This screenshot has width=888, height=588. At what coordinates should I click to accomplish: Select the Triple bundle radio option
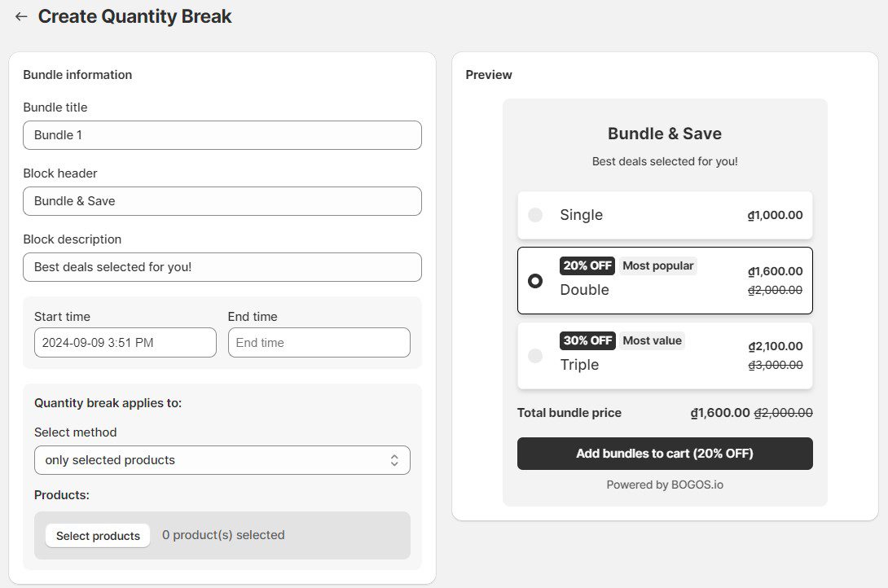(535, 356)
